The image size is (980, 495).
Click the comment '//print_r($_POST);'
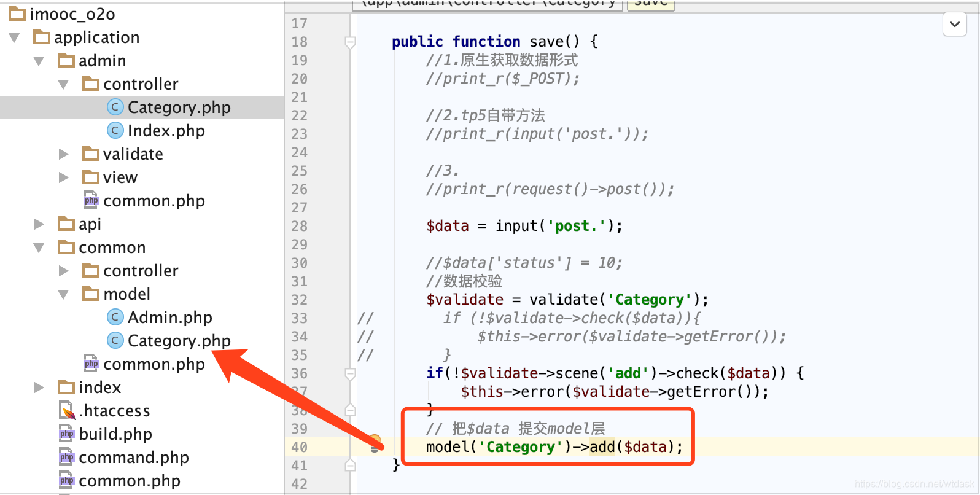503,79
